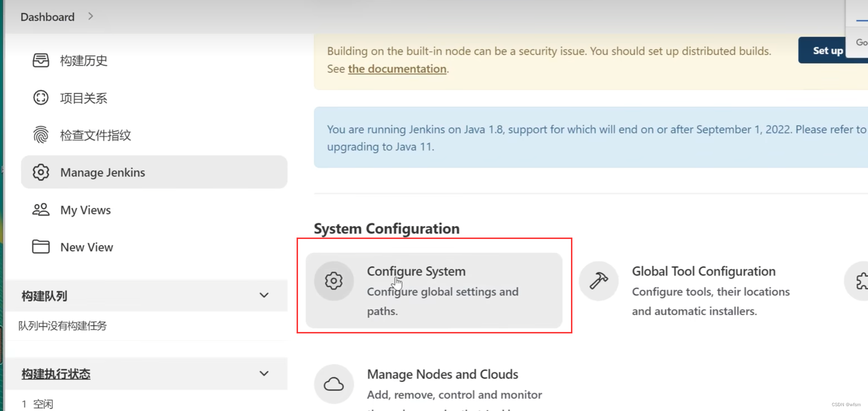Click the 构建历史 inbox icon
Screen dimensions: 868x411
click(41, 60)
